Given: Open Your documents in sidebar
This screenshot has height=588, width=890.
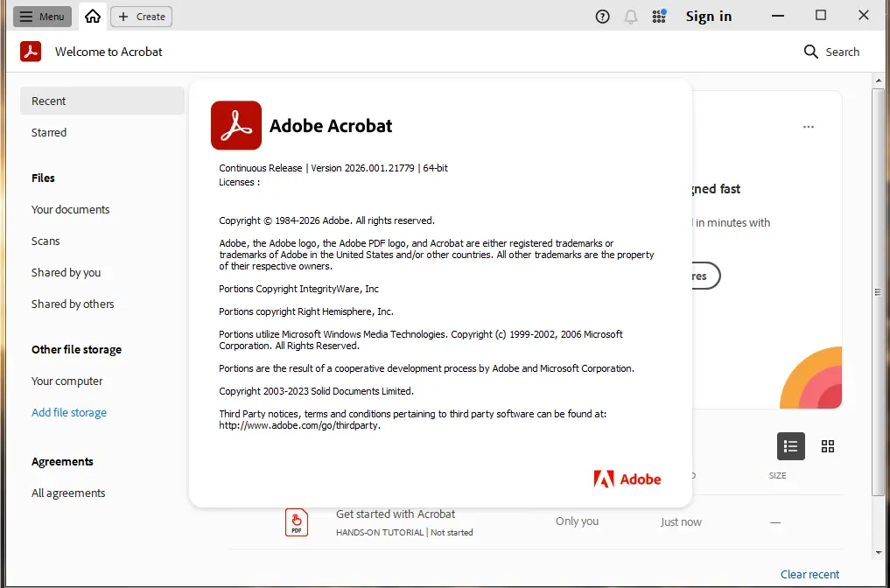Looking at the screenshot, I should pyautogui.click(x=70, y=209).
